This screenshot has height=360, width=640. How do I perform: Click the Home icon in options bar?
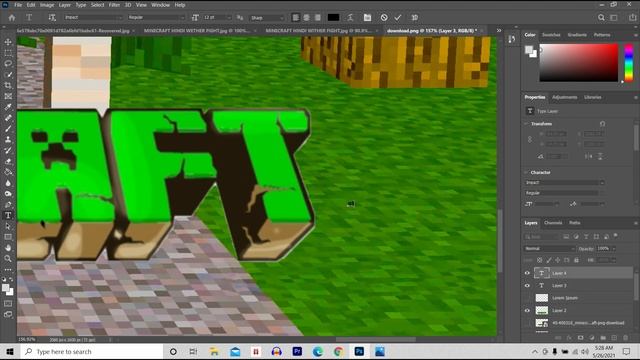[x=12, y=18]
